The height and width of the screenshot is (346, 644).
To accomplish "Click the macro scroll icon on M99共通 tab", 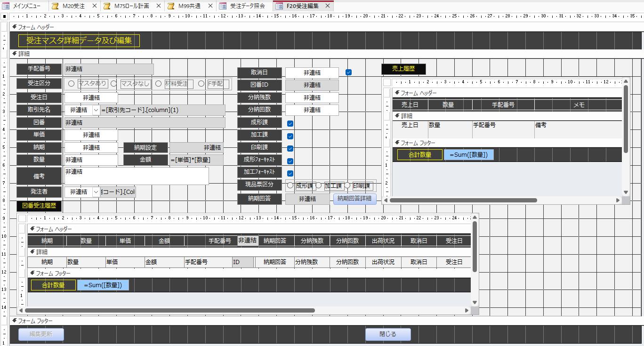I will pos(171,6).
